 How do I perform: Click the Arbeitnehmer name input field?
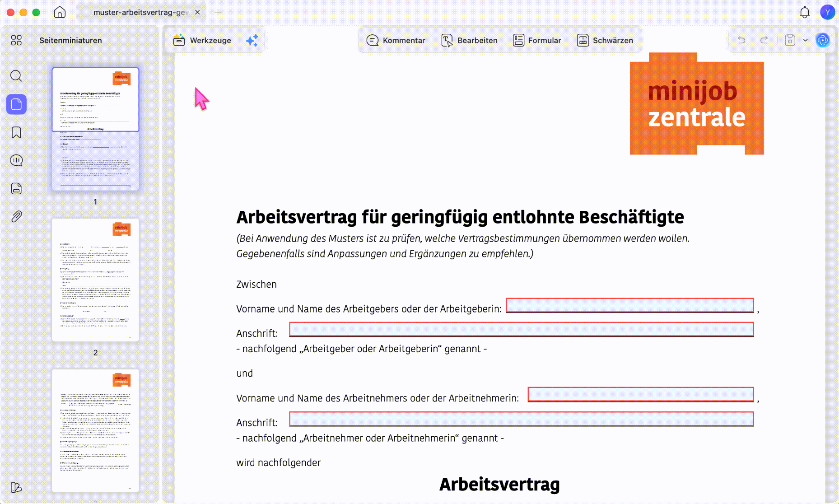tap(641, 394)
